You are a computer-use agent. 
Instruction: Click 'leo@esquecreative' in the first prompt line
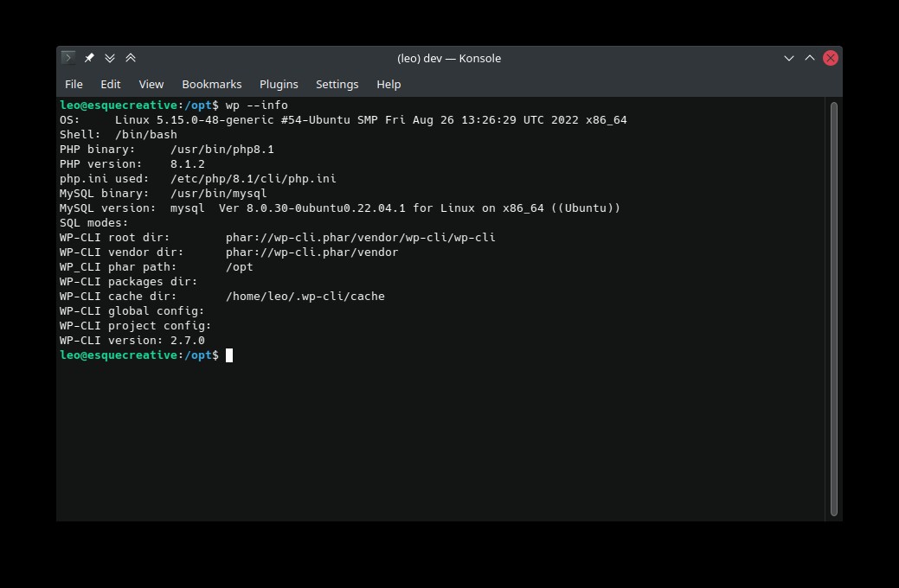(119, 105)
